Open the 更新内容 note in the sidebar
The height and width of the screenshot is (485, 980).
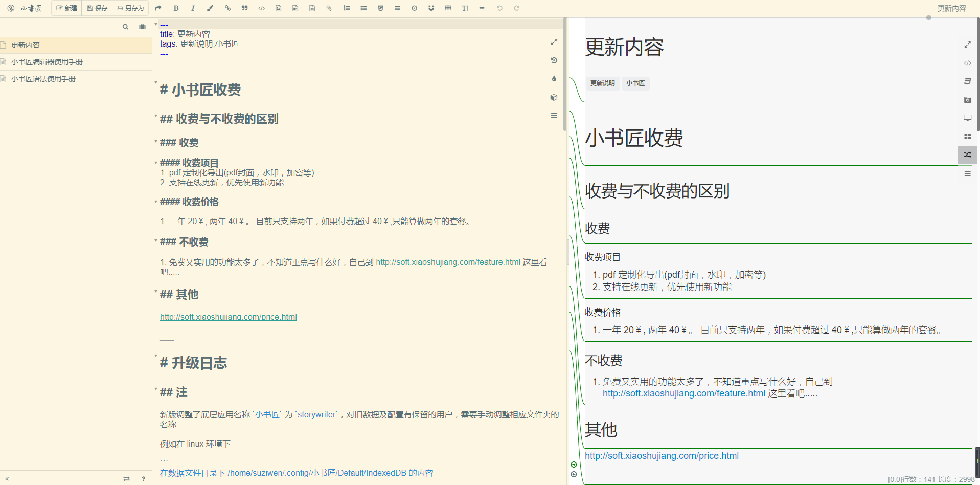pos(76,45)
